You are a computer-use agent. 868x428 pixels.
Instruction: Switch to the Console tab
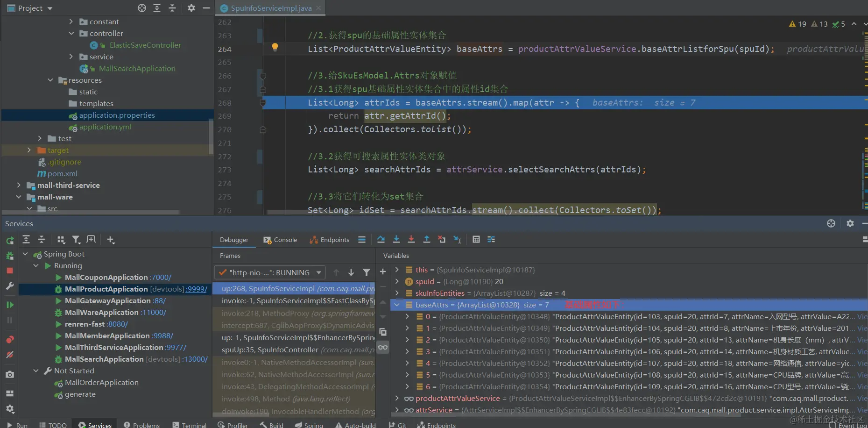pyautogui.click(x=280, y=240)
